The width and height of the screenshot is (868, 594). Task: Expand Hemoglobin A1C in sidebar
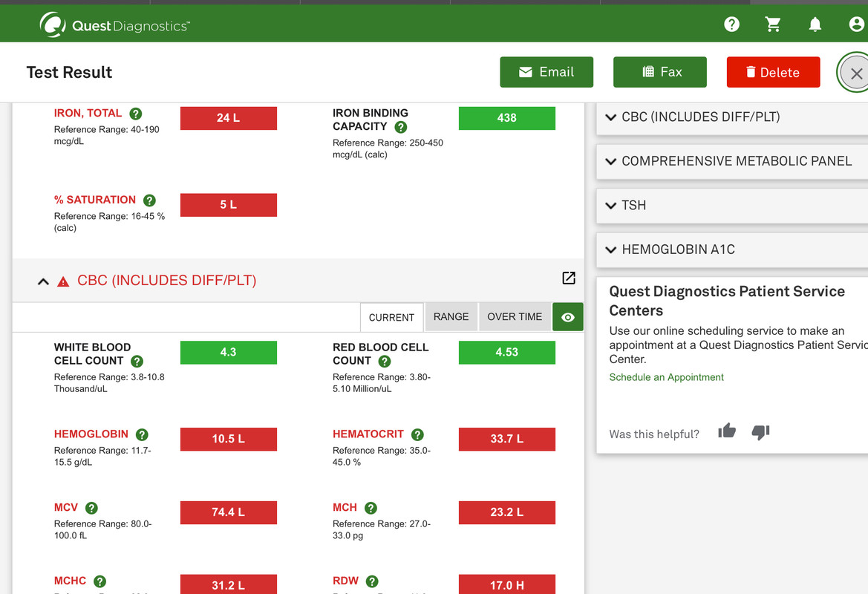pyautogui.click(x=732, y=249)
